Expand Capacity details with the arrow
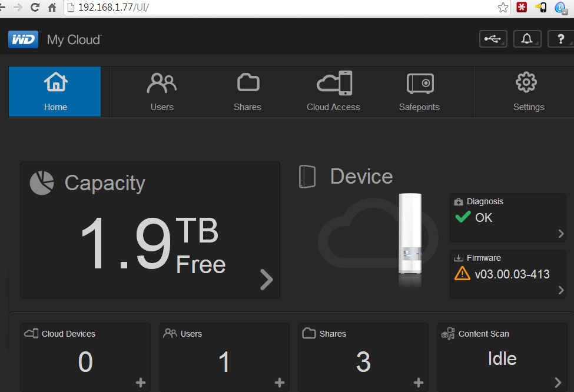The width and height of the screenshot is (574, 392). click(267, 280)
